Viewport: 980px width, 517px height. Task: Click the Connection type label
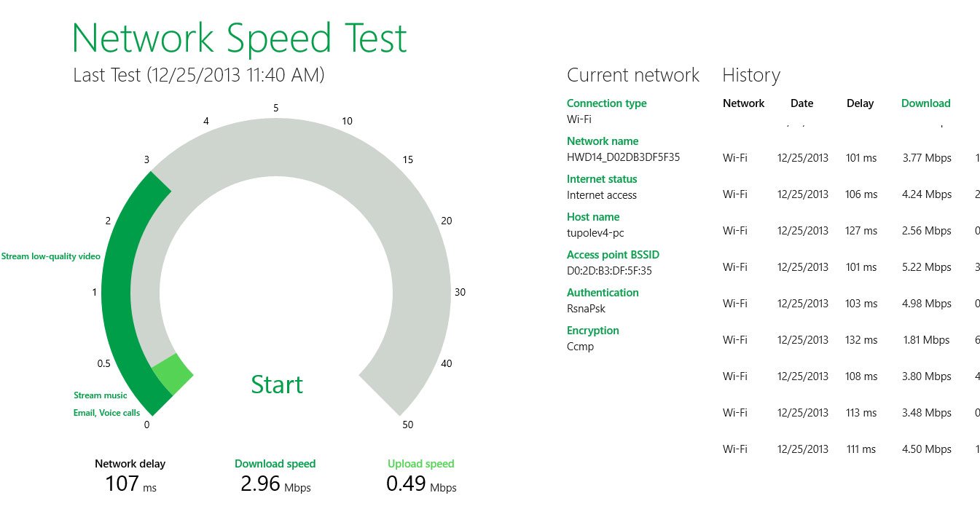click(606, 103)
